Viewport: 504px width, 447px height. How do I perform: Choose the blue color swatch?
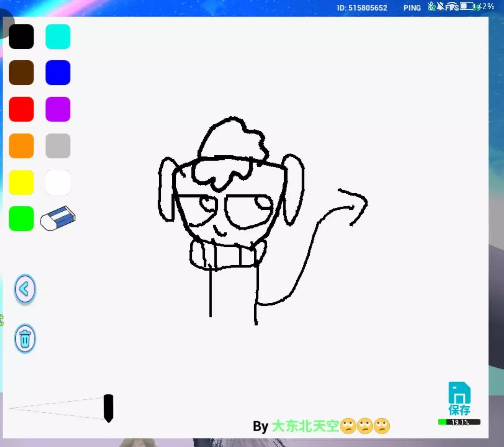click(x=58, y=73)
